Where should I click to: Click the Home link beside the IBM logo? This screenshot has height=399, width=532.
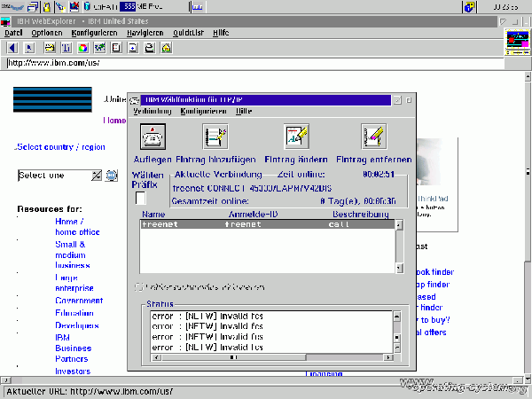pyautogui.click(x=114, y=121)
